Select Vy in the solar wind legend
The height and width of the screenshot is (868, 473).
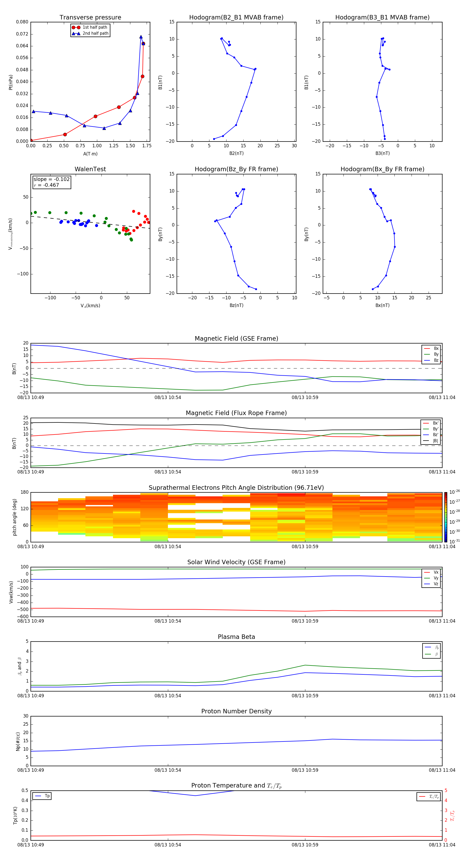pos(431,578)
